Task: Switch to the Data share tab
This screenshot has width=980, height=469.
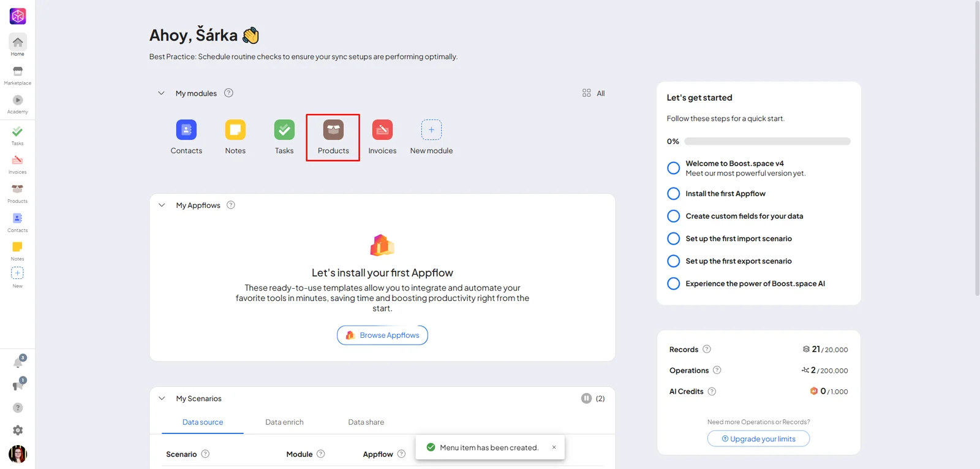Action: point(366,422)
